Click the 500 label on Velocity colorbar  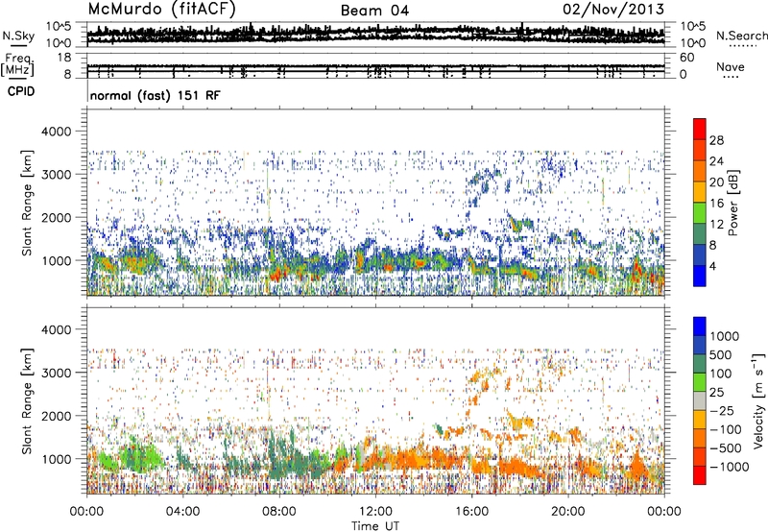721,355
